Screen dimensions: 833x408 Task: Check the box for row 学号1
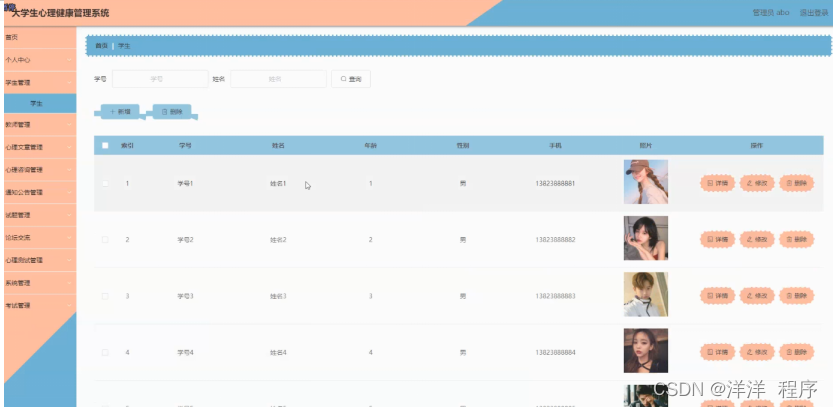105,183
